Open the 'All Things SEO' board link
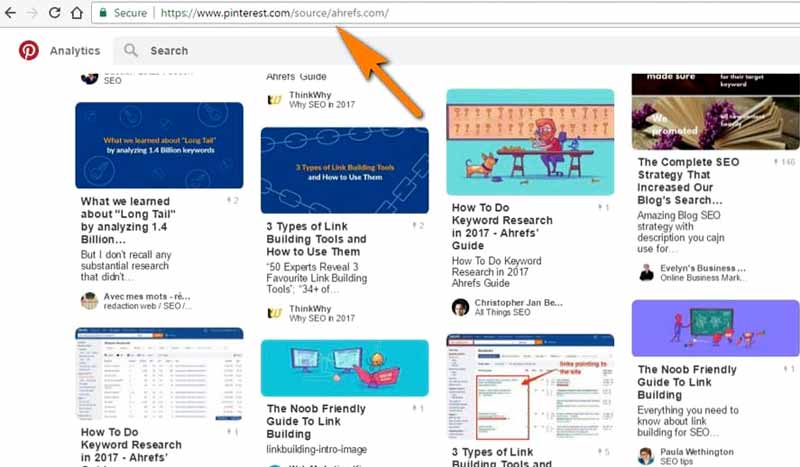Image resolution: width=800 pixels, height=467 pixels. (x=503, y=312)
